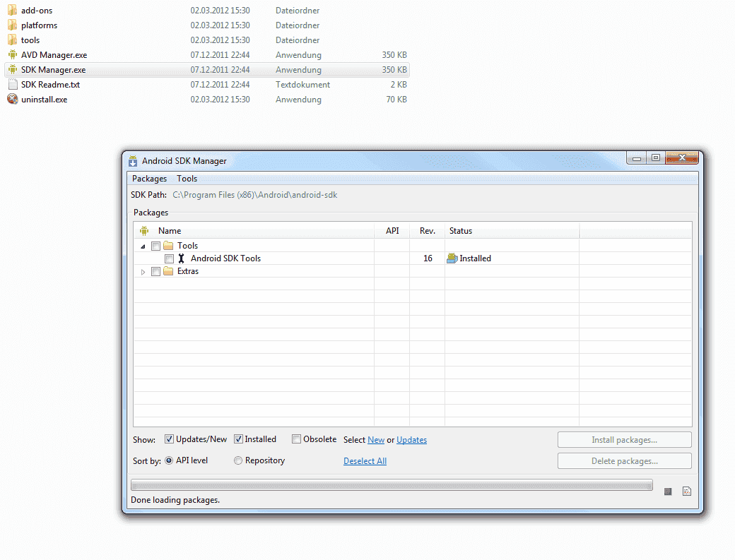Close the Android SDK Manager window
735x560 pixels.
(682, 158)
